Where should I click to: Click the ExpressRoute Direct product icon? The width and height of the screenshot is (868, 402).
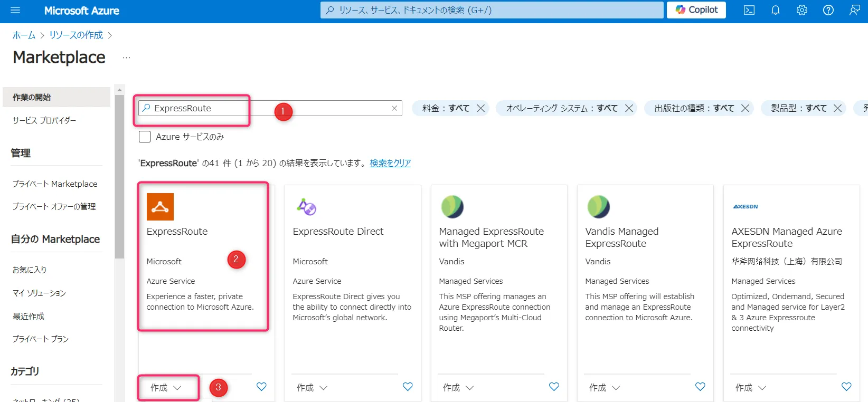306,207
